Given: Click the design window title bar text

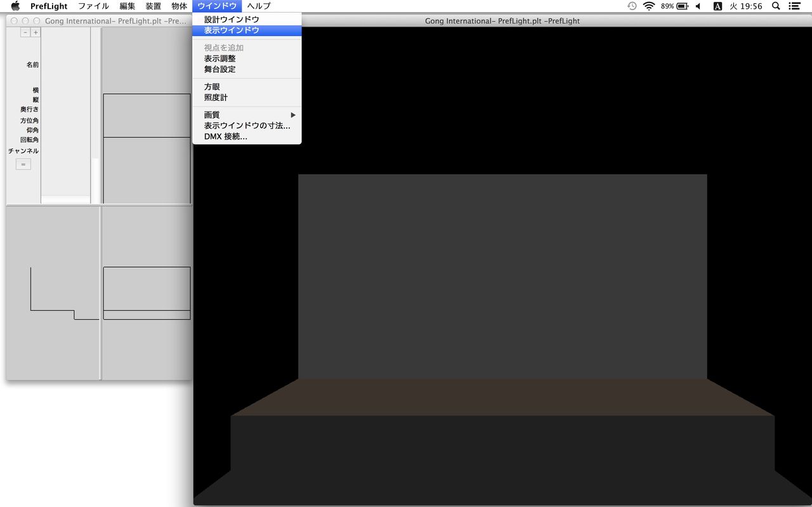Looking at the screenshot, I should click(x=115, y=21).
